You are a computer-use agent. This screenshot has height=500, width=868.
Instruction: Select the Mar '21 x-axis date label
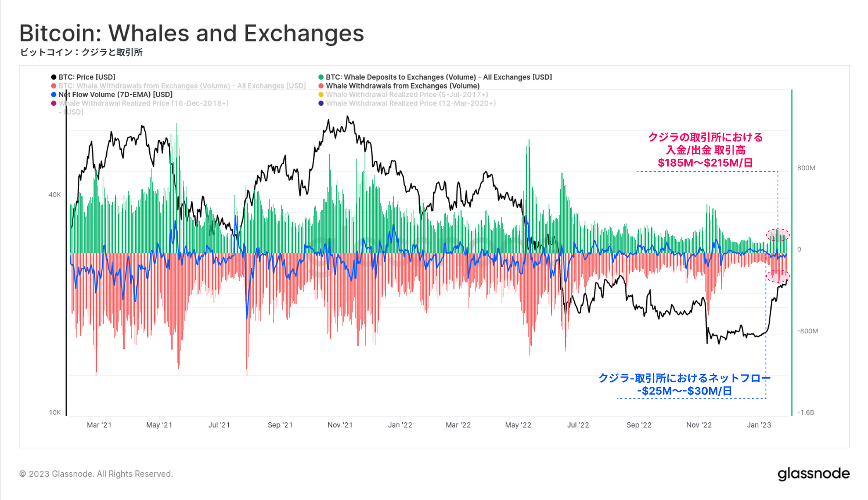coord(99,425)
